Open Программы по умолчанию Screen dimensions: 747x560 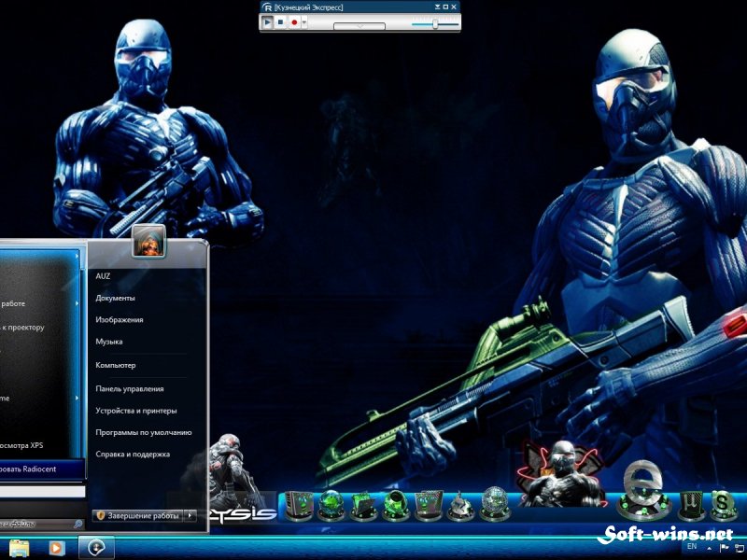[x=144, y=432]
